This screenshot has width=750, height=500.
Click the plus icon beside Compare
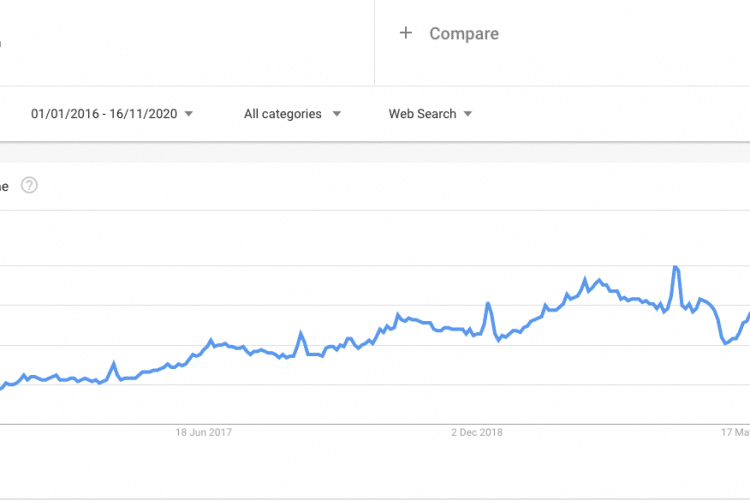[405, 33]
